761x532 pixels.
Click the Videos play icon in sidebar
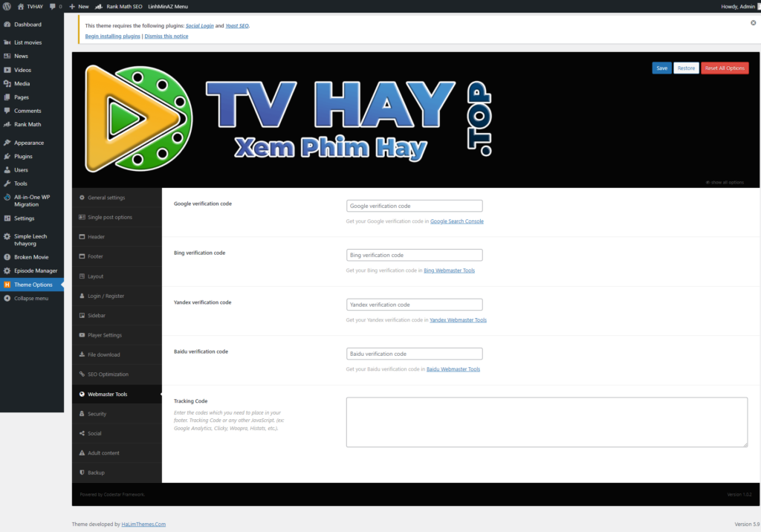tap(7, 70)
